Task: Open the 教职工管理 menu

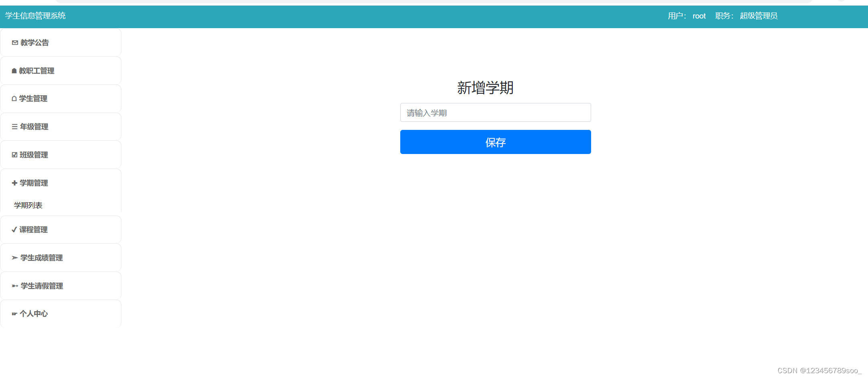Action: (x=61, y=70)
